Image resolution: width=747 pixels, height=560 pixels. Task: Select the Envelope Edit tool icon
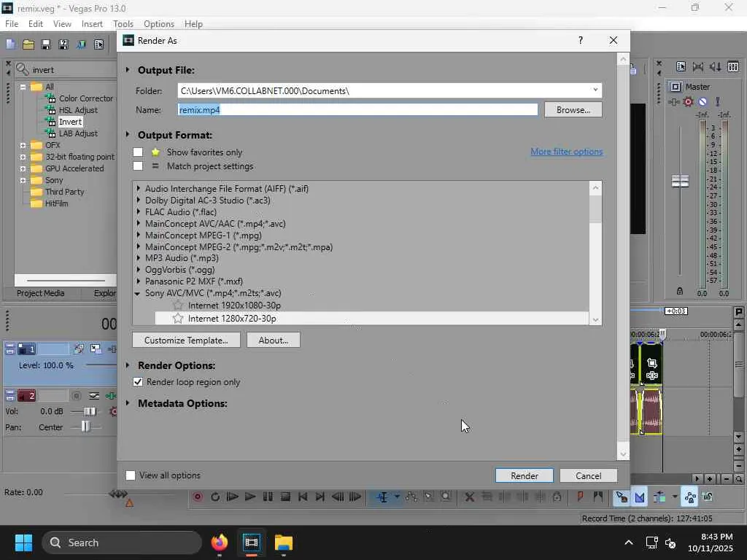411,497
